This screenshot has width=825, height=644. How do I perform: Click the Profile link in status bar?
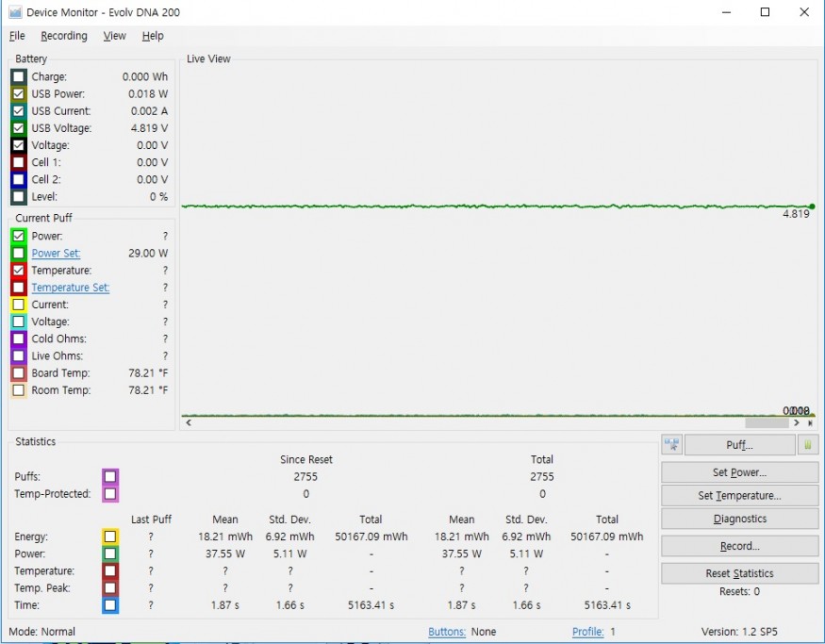[x=587, y=632]
